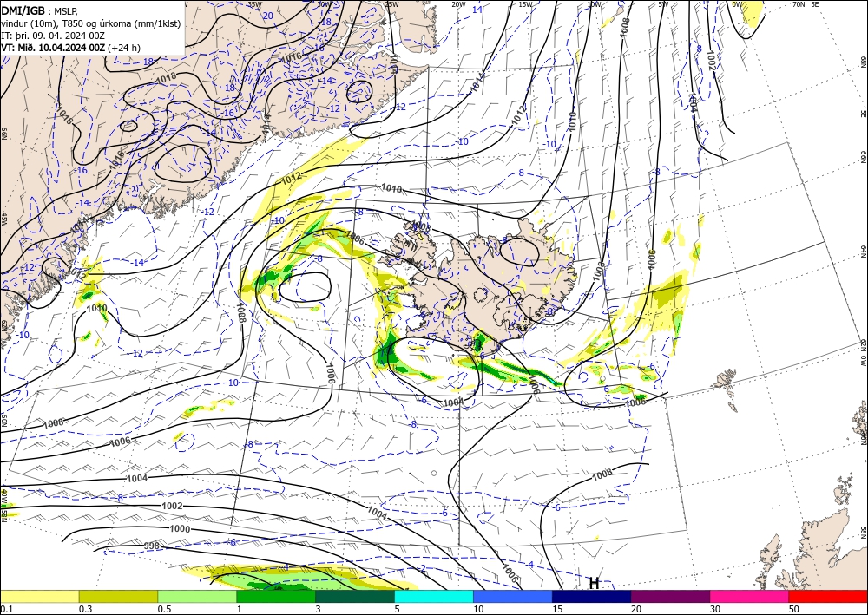Click the legend value '50'
This screenshot has width=868, height=615.
794,609
